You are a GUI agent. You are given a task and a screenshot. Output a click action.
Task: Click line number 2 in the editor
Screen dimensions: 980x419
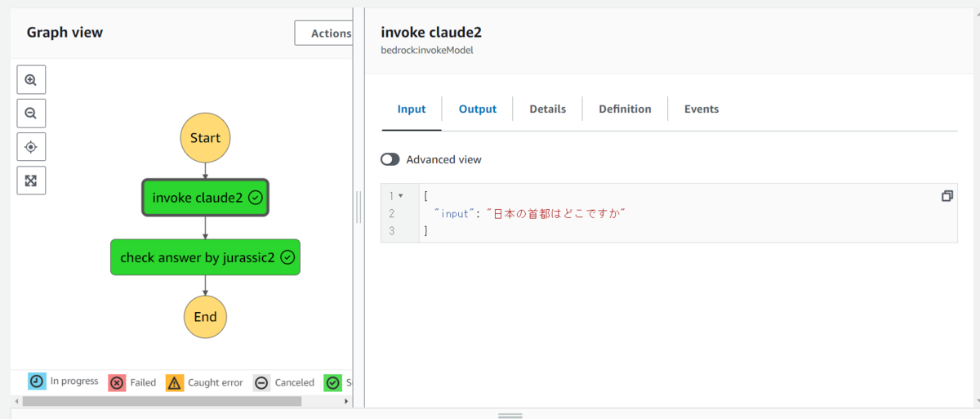click(392, 214)
